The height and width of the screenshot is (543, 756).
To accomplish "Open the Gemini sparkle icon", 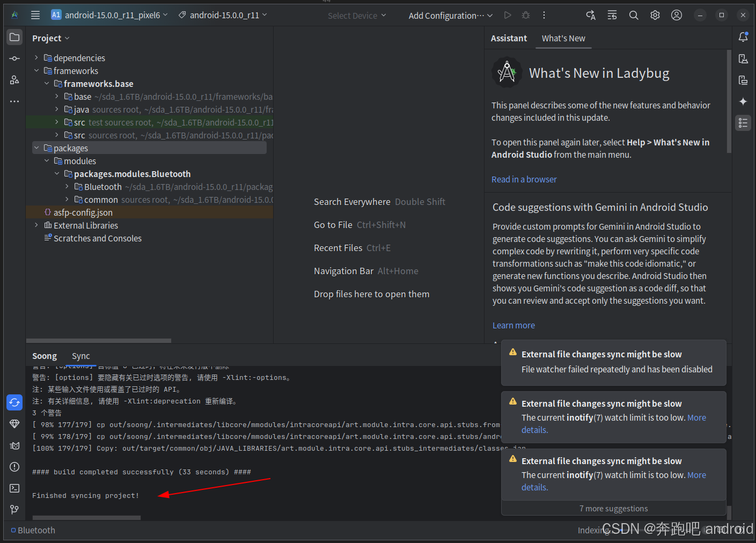I will point(743,101).
